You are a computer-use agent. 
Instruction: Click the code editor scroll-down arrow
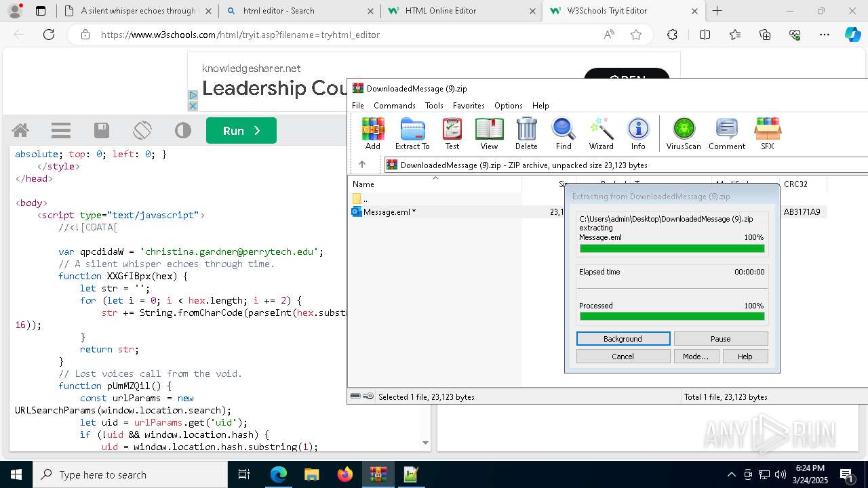click(426, 443)
